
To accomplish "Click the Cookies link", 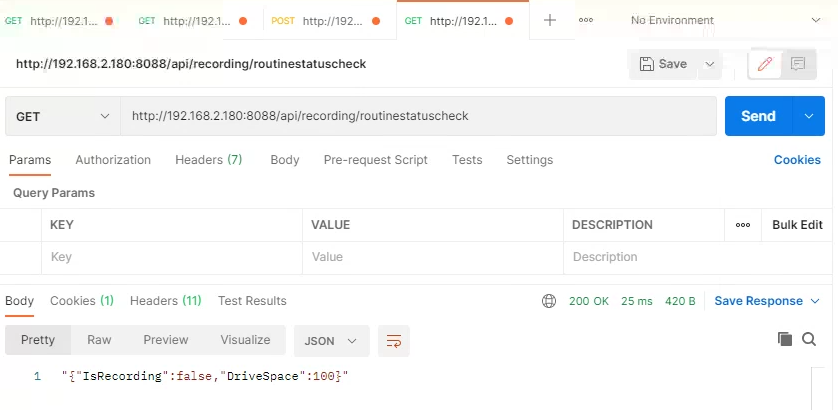I will click(797, 160).
